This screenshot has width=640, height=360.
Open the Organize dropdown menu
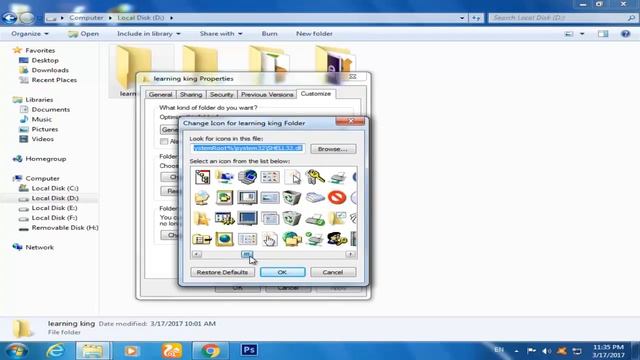pos(30,34)
